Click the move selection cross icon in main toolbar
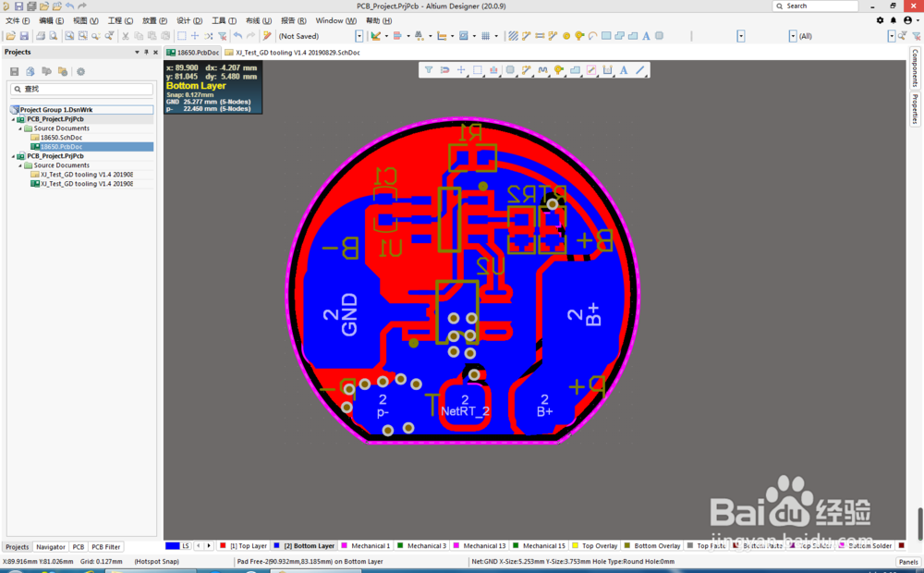924x573 pixels. coord(195,36)
